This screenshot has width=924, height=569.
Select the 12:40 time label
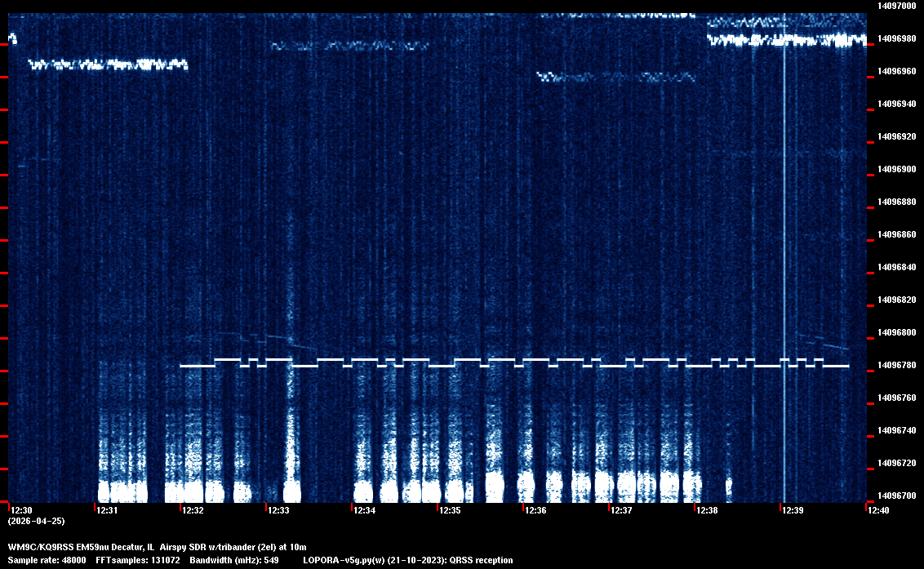(x=879, y=510)
